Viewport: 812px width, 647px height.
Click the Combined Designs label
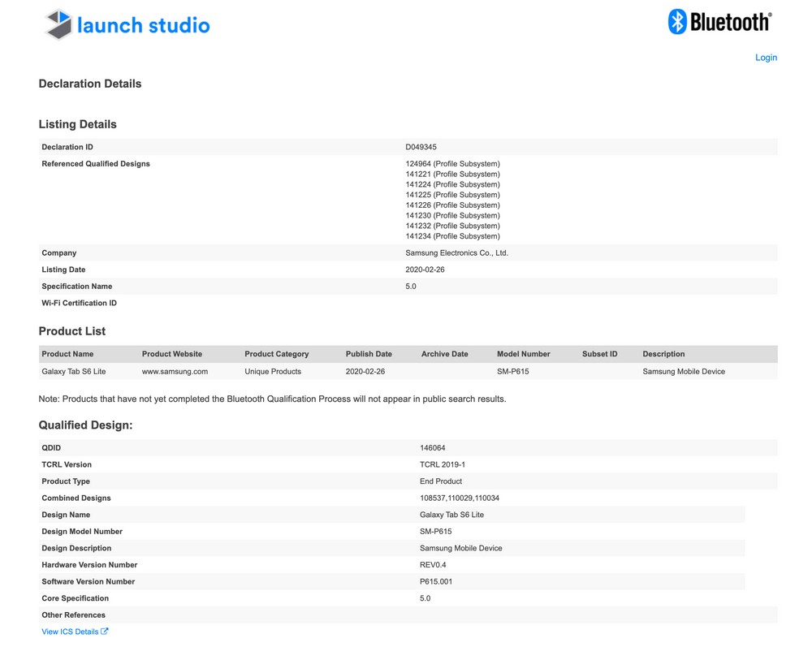click(76, 498)
